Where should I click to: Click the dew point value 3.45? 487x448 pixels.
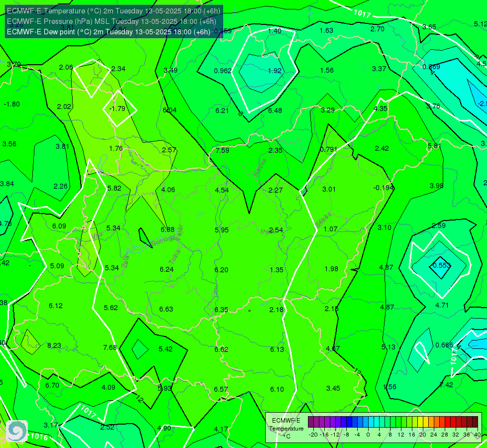(x=333, y=388)
